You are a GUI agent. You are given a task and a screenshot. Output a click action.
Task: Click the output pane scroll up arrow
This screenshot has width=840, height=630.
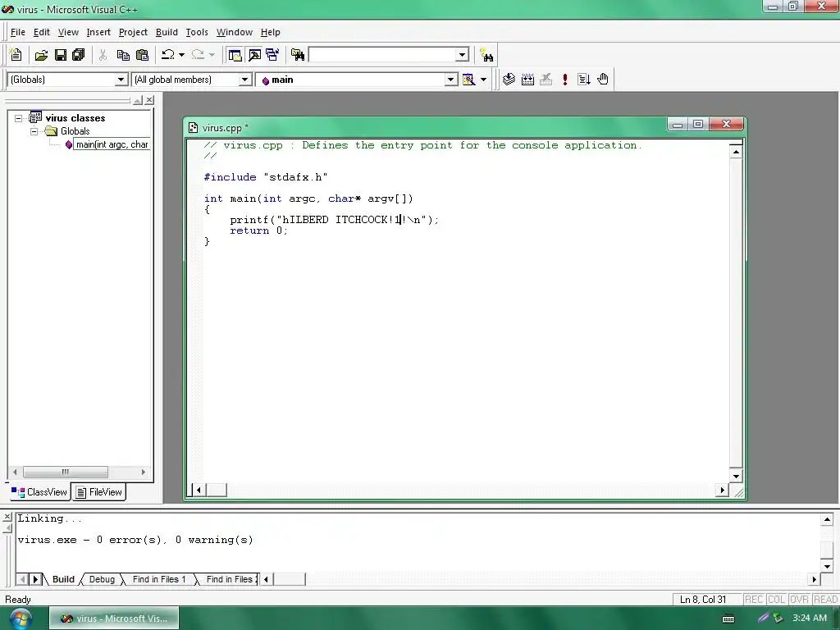point(827,519)
